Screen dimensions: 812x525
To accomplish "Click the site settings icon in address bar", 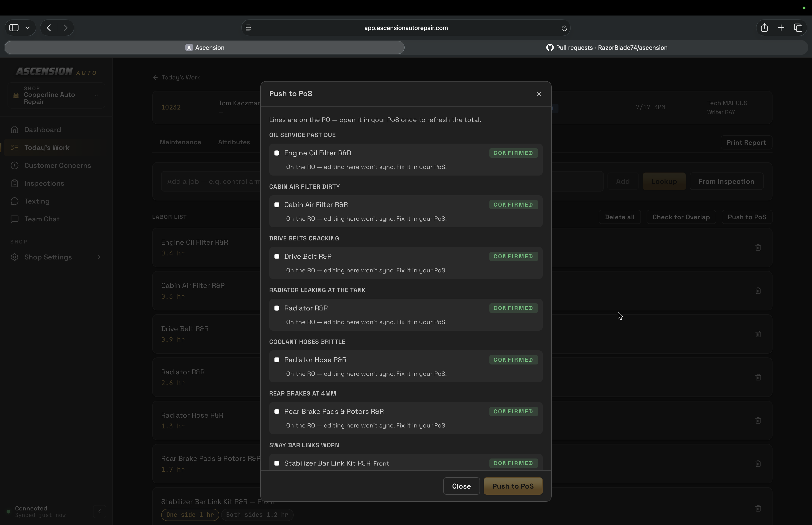I will tap(248, 28).
